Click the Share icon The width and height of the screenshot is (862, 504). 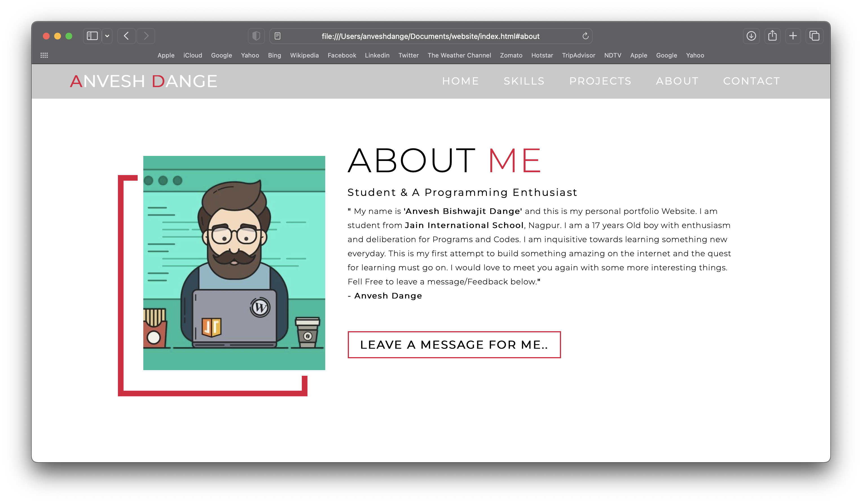[x=772, y=36]
